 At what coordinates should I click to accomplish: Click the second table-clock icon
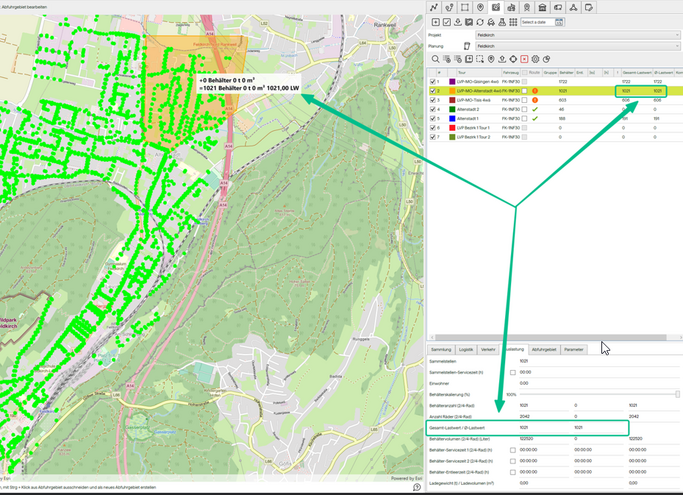(x=458, y=59)
